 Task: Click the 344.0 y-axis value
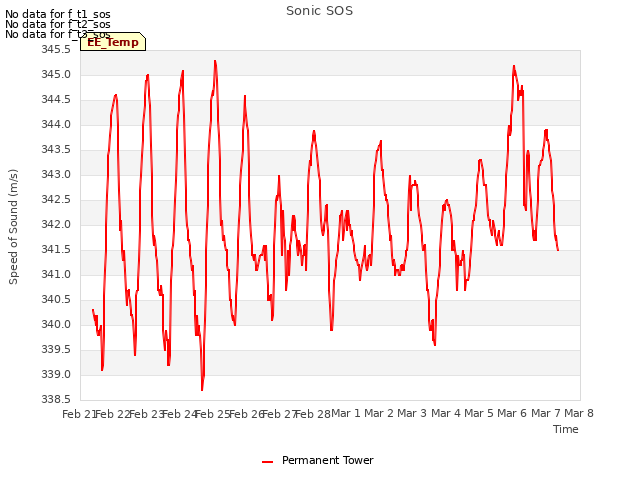point(56,124)
